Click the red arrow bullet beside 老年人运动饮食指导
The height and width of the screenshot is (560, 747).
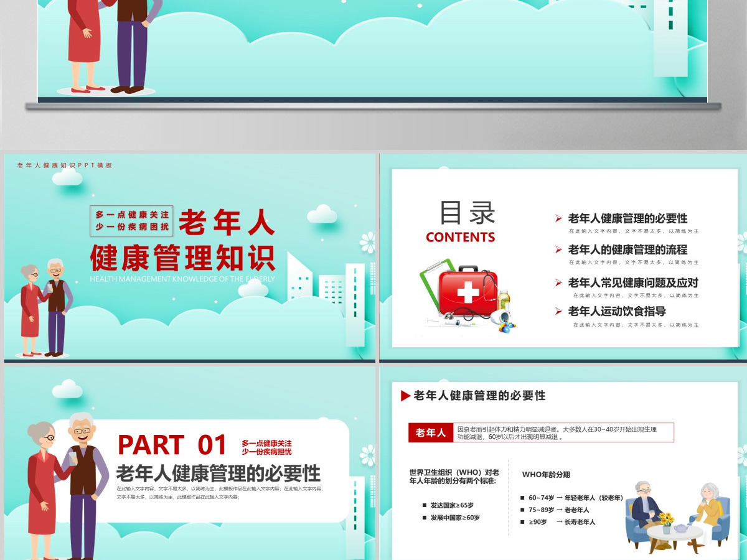click(x=559, y=311)
